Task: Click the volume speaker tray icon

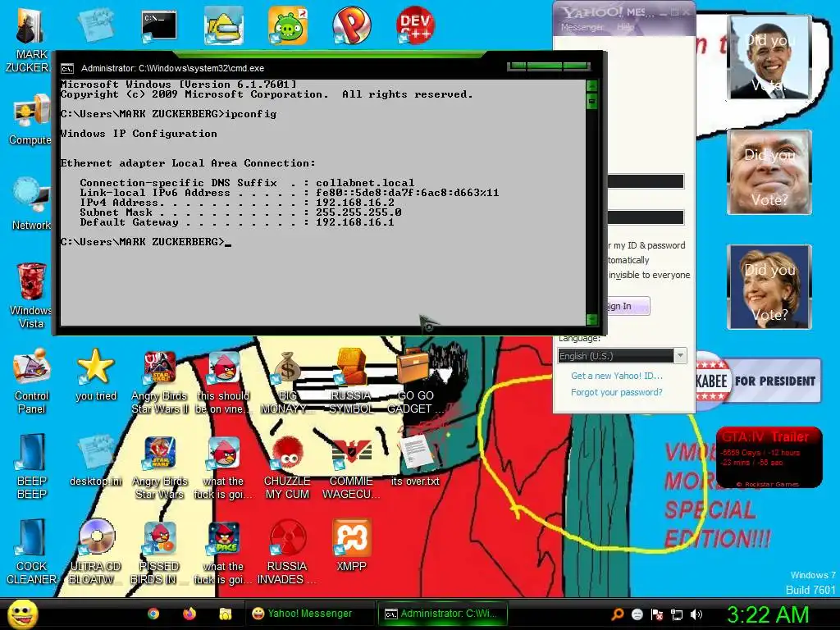Action: (x=696, y=614)
